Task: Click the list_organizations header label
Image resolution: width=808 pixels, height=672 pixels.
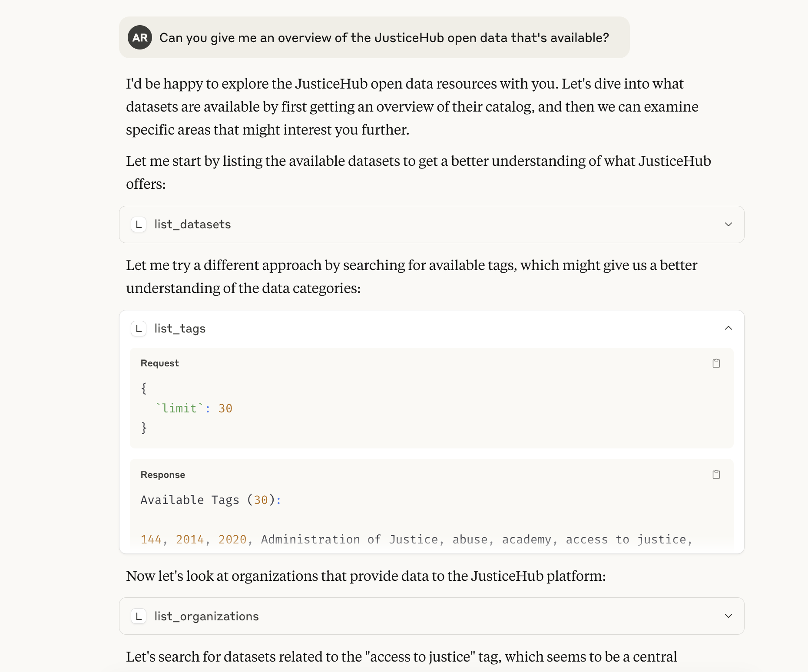Action: [x=206, y=616]
